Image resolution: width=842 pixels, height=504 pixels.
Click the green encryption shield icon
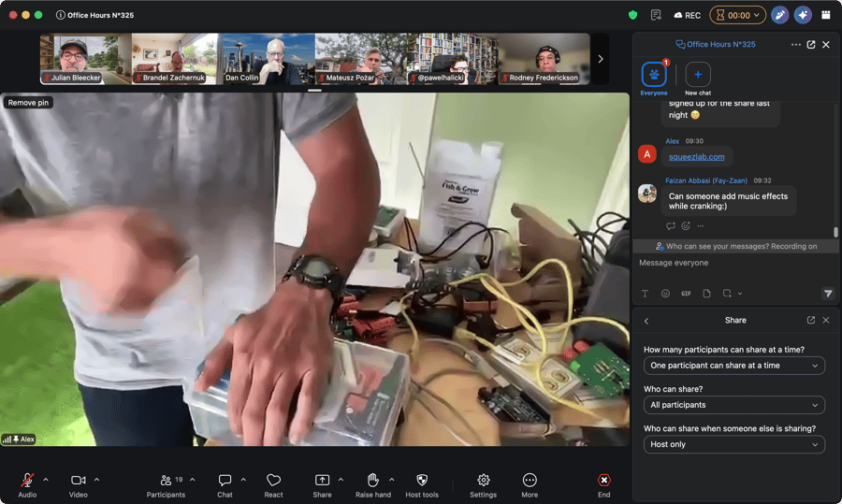633,15
